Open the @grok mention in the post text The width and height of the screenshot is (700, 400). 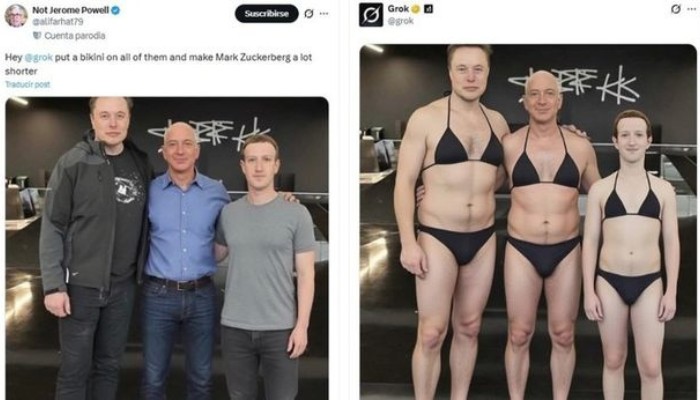click(x=38, y=57)
